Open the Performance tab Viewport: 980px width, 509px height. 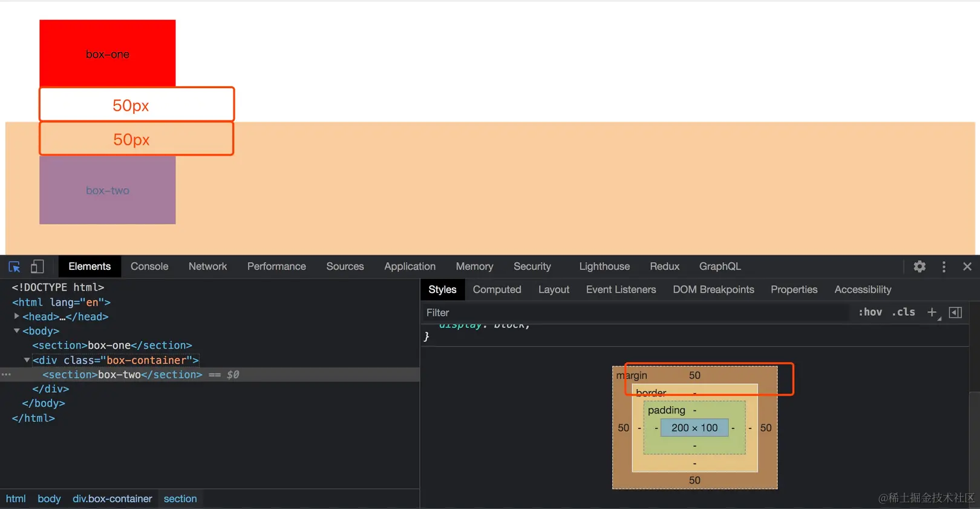(x=276, y=266)
